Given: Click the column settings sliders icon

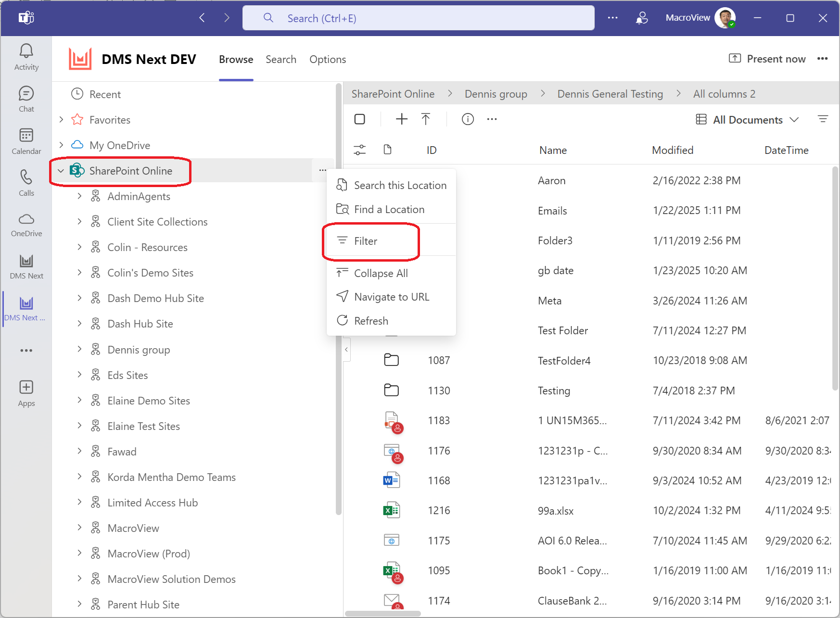Looking at the screenshot, I should pos(359,150).
